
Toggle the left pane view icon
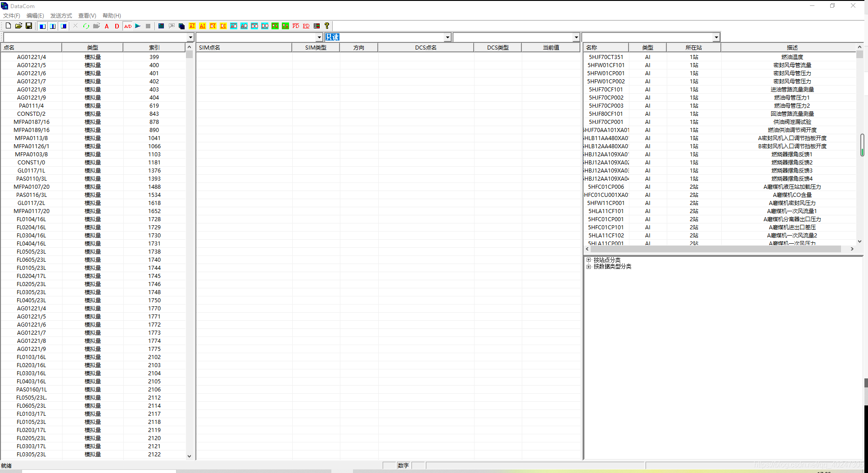point(42,26)
